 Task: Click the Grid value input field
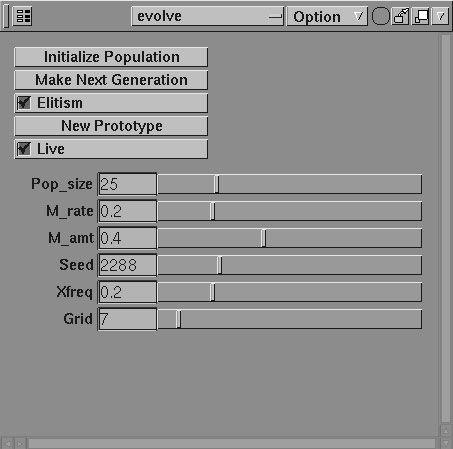127,319
